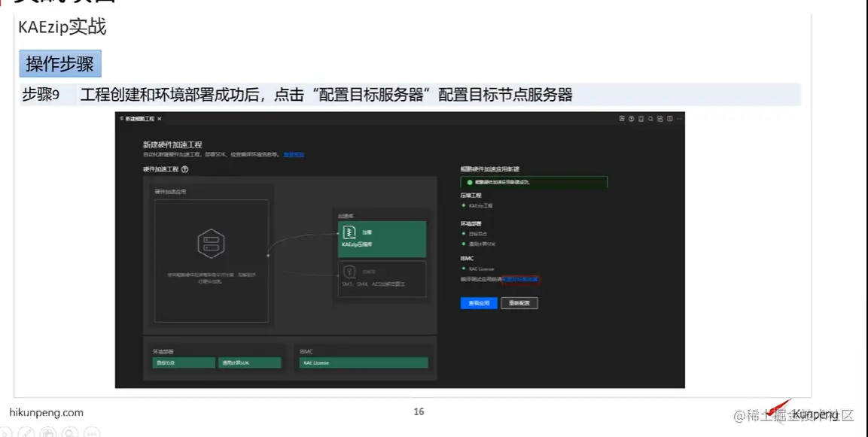Select the 通用计算SDK green tile
This screenshot has height=437, width=868.
click(x=250, y=363)
